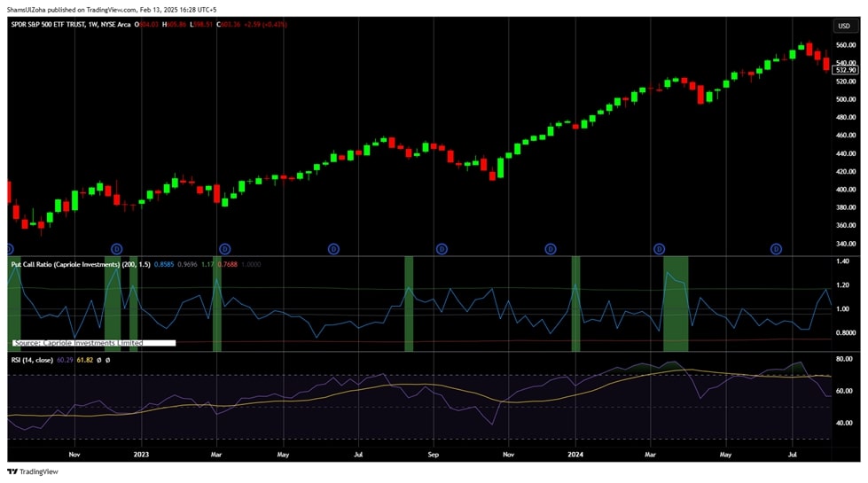Click the USD currency button
This screenshot has height=483, width=868.
point(844,26)
